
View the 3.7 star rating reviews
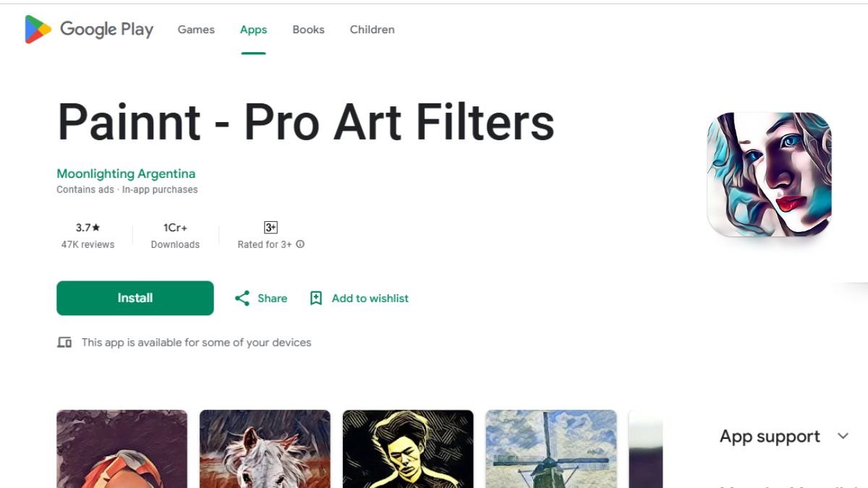click(x=88, y=235)
